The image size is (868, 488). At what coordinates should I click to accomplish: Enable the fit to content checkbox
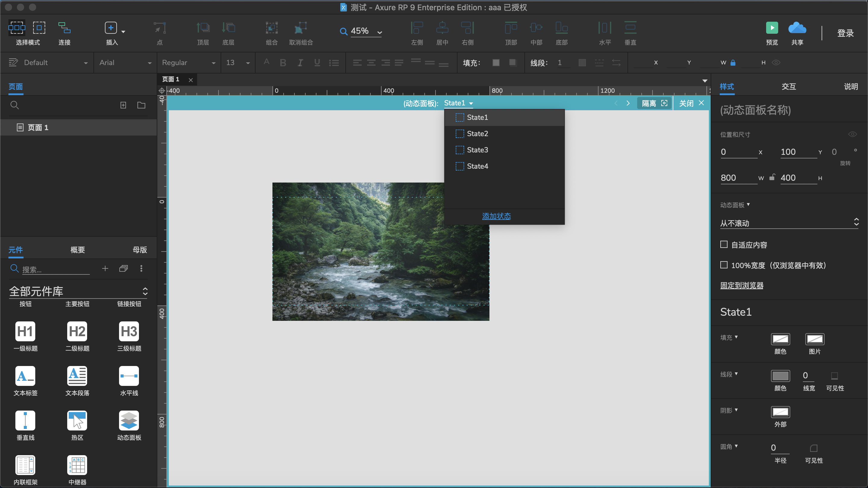pyautogui.click(x=724, y=245)
